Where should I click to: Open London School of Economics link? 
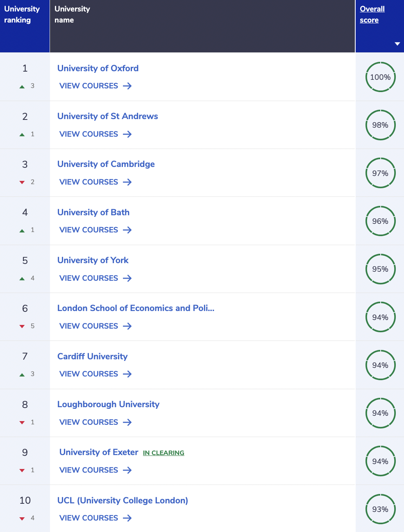click(136, 308)
